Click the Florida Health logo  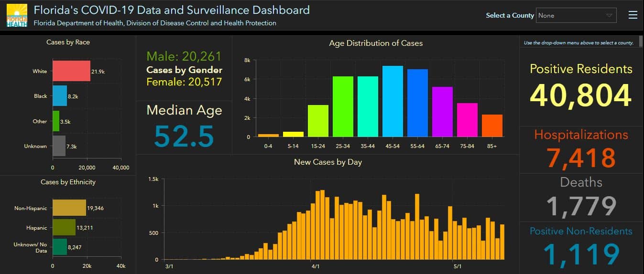17,15
